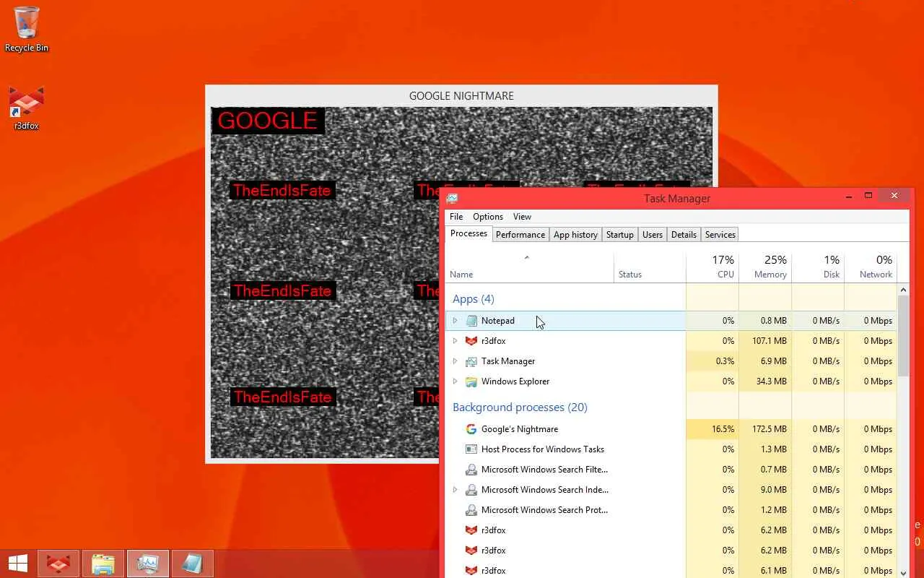The width and height of the screenshot is (924, 578).
Task: Click the Task Manager title bar icon
Action: point(453,198)
